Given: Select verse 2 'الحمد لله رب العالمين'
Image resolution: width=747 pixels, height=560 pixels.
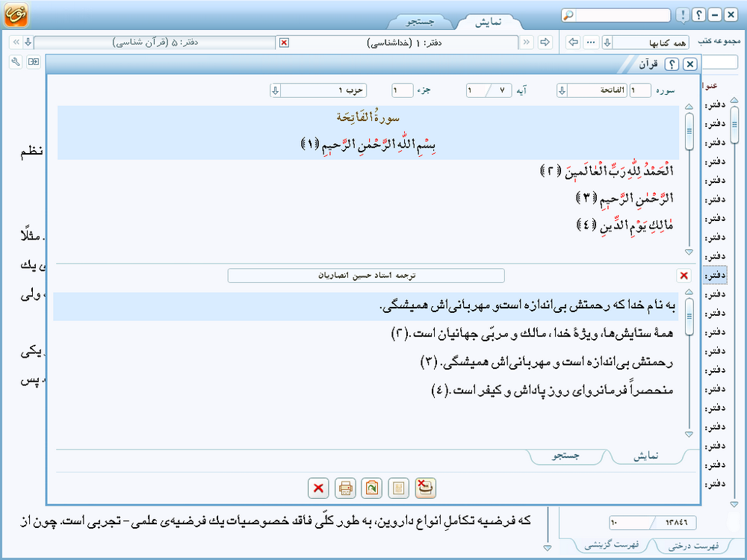Looking at the screenshot, I should [x=607, y=170].
